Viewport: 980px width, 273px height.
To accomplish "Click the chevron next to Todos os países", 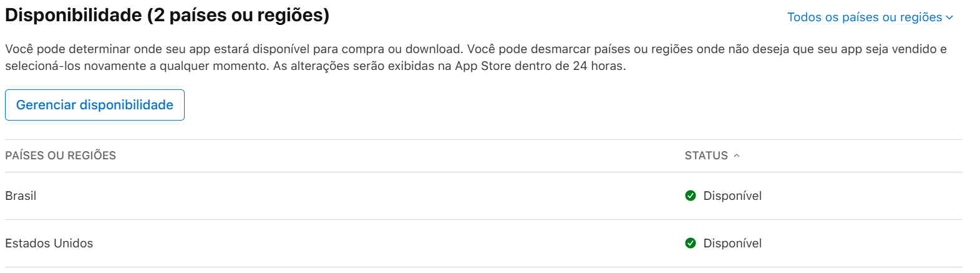I will [x=949, y=17].
